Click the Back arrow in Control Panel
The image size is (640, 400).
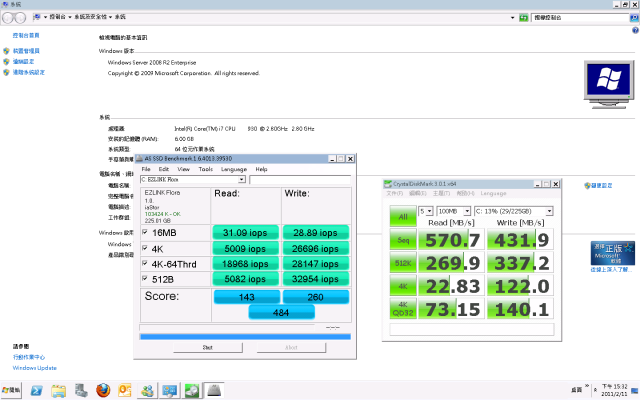[8, 18]
